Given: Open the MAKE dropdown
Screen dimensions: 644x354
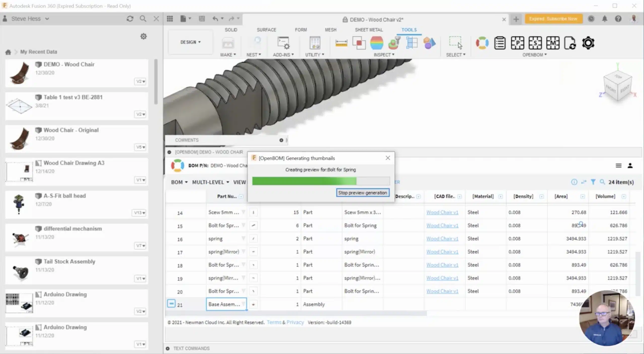Looking at the screenshot, I should pos(228,55).
